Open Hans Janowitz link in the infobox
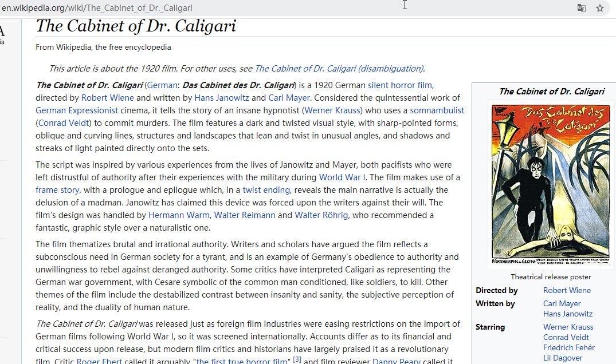Viewport: 616px width, 364px height. point(568,314)
